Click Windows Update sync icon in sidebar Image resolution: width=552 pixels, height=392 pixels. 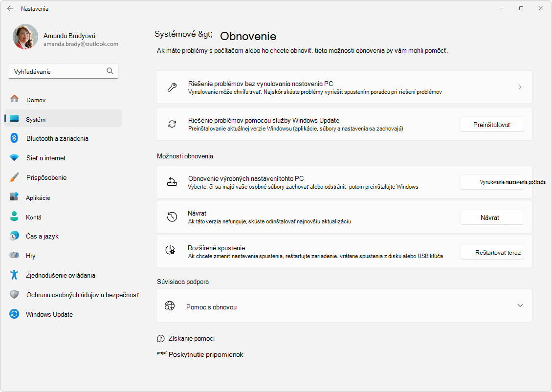pyautogui.click(x=14, y=313)
